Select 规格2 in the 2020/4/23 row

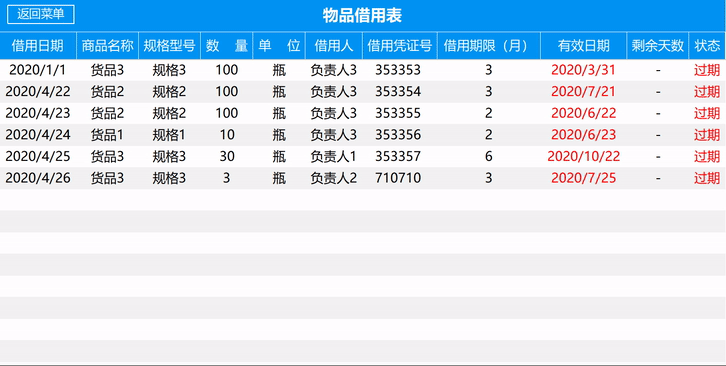coord(169,113)
